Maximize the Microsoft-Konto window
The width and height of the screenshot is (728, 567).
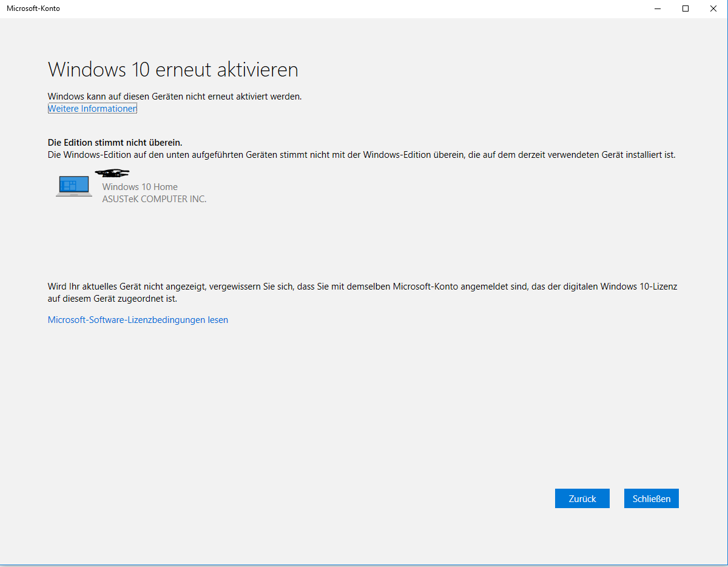[x=686, y=8]
